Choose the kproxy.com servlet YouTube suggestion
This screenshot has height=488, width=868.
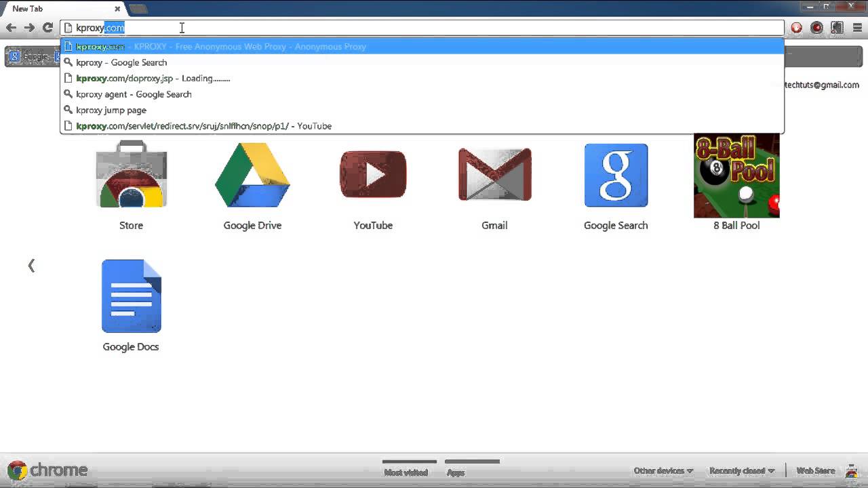tap(422, 126)
